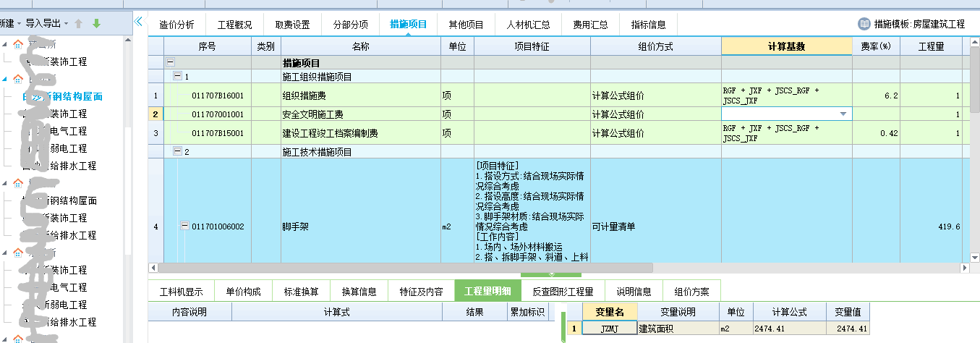Switch to the 单价构成 tab

point(243,292)
